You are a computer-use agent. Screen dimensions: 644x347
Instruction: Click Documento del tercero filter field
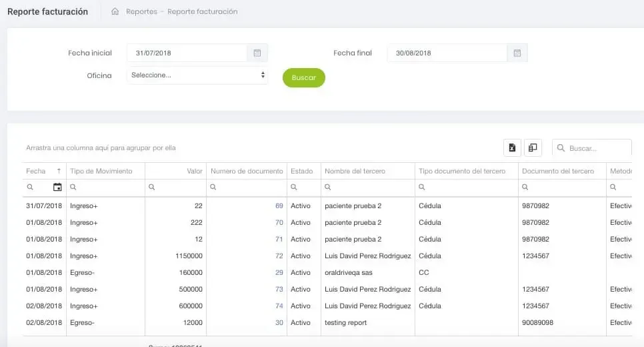click(x=567, y=188)
